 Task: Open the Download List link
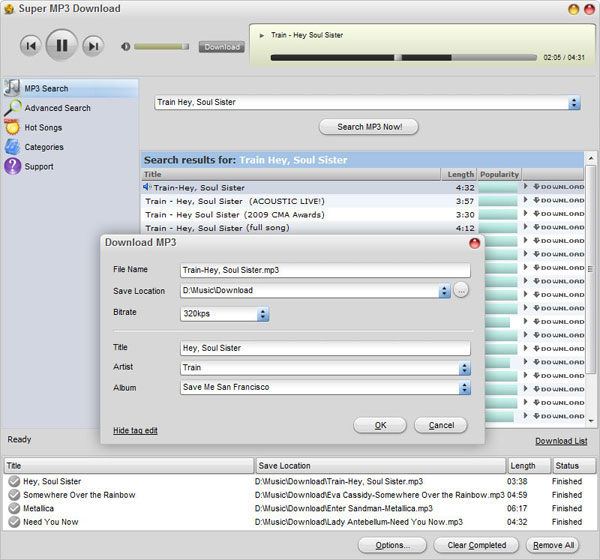561,441
